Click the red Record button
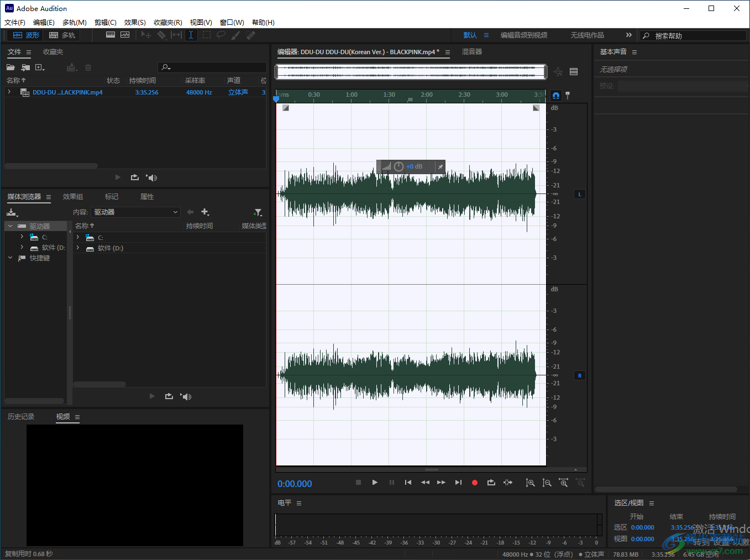This screenshot has width=750, height=560. [474, 483]
